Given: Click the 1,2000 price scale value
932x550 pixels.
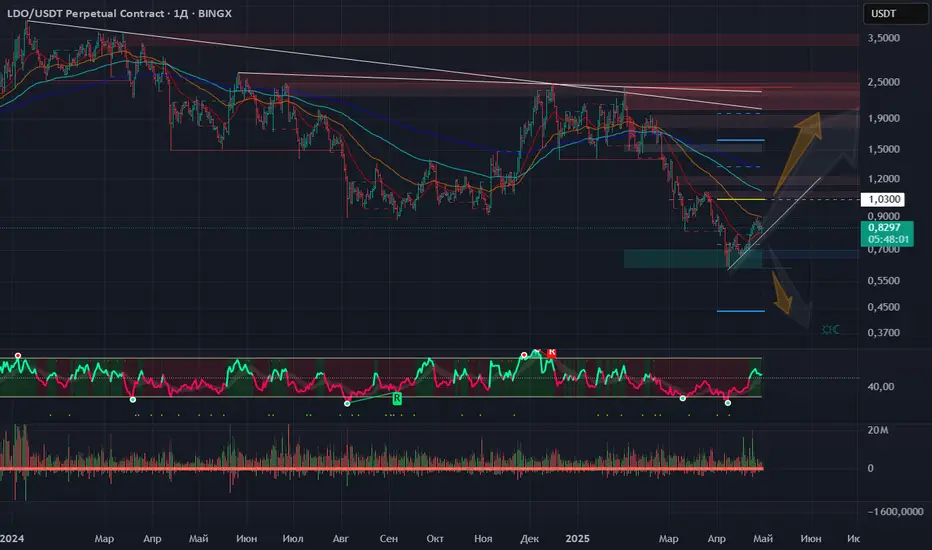Looking at the screenshot, I should point(883,178).
